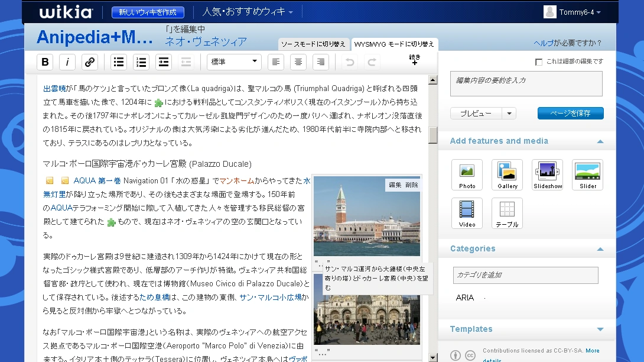Decrease indent of the paragraph

coord(186,62)
